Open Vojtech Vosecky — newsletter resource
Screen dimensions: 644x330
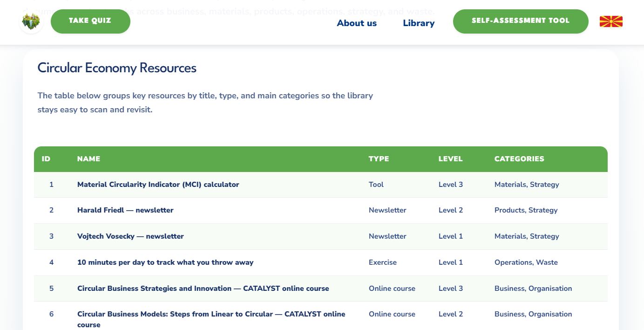click(130, 236)
